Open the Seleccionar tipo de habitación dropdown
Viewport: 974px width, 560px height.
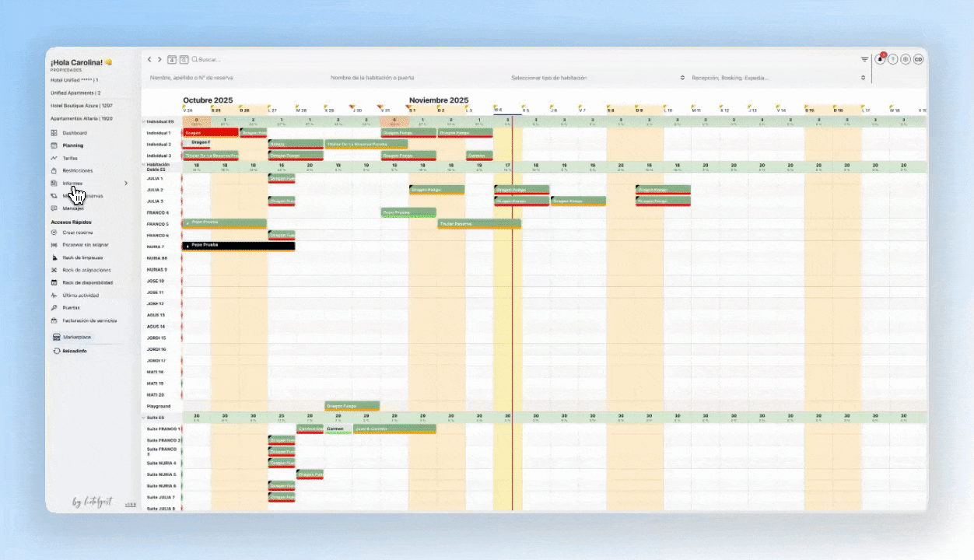coord(597,78)
